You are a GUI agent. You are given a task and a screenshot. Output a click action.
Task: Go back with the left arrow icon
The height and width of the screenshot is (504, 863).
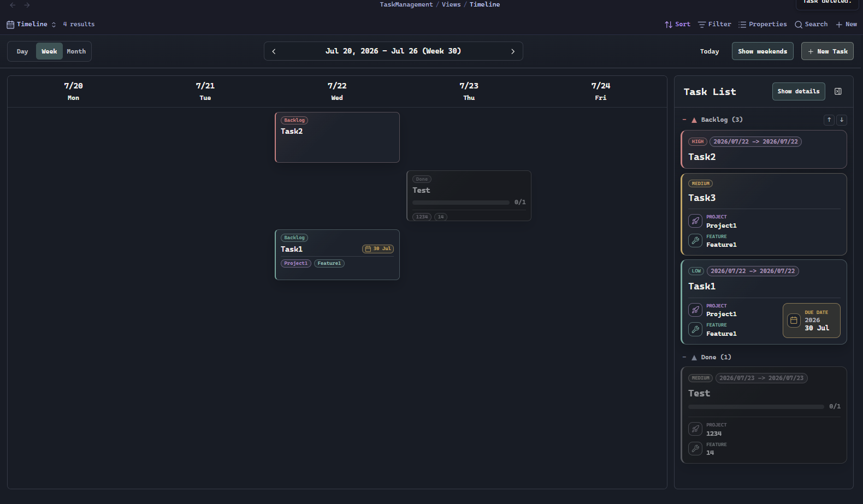(13, 5)
